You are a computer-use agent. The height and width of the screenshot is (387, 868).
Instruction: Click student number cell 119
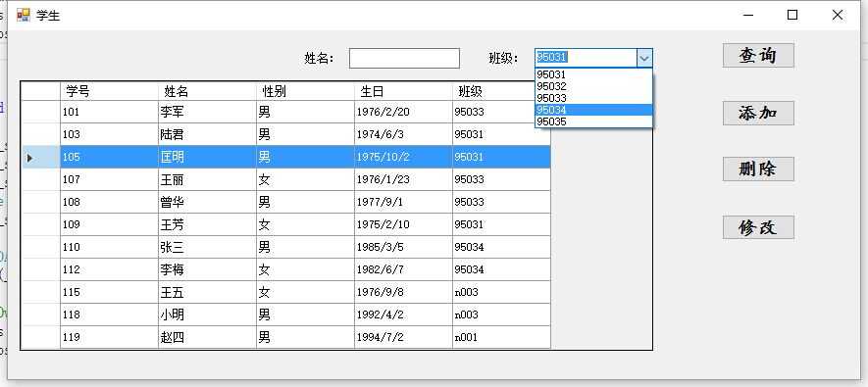pyautogui.click(x=109, y=337)
